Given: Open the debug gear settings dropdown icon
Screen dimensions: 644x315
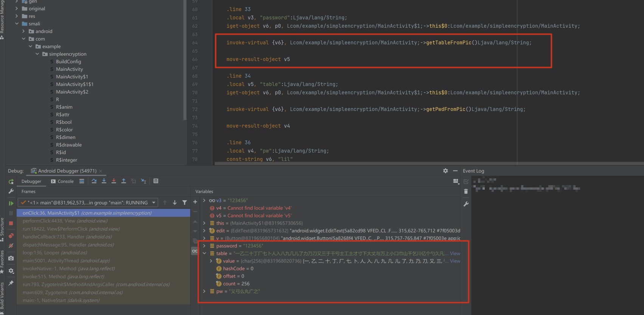Looking at the screenshot, I should coord(11,271).
